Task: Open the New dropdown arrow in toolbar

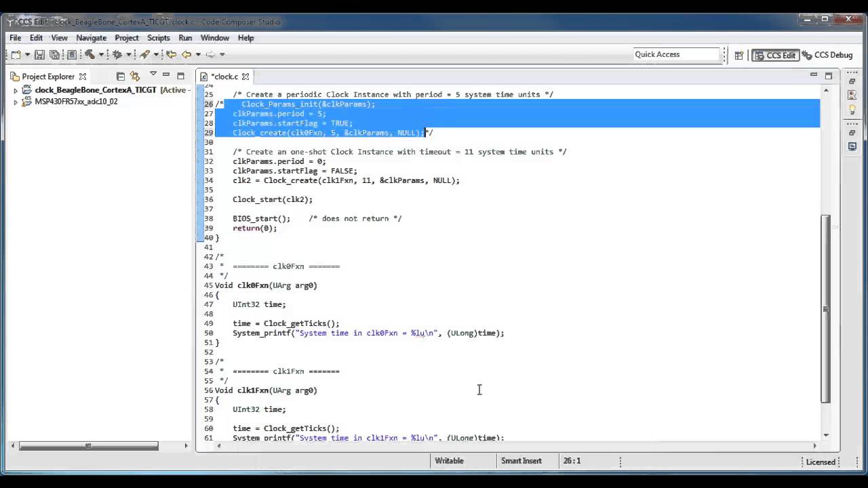Action: coord(27,54)
